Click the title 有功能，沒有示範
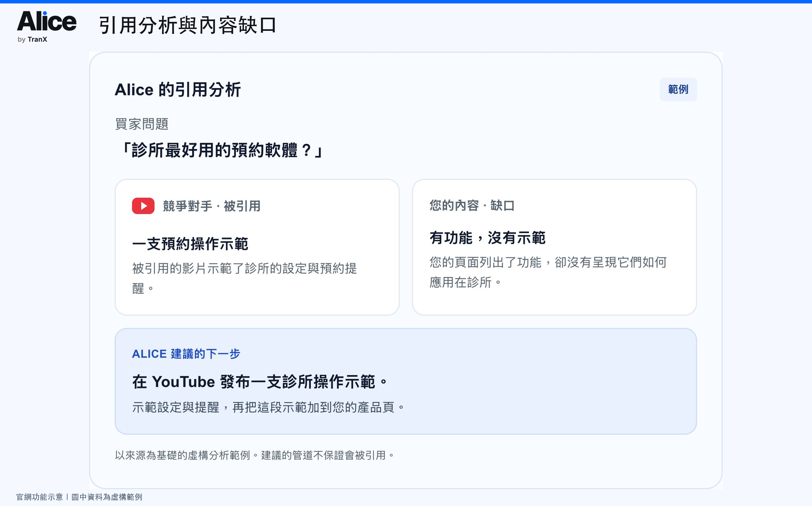Screen dimensions: 812x506 487,238
